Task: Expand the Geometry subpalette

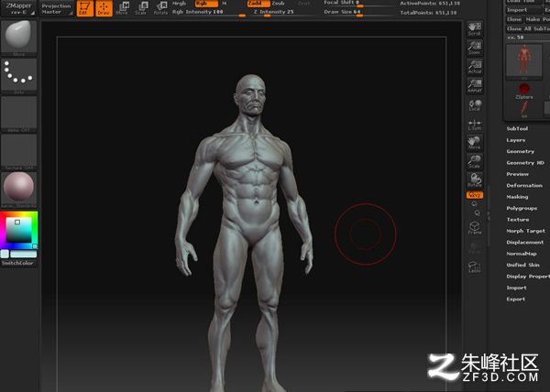Action: tap(520, 151)
